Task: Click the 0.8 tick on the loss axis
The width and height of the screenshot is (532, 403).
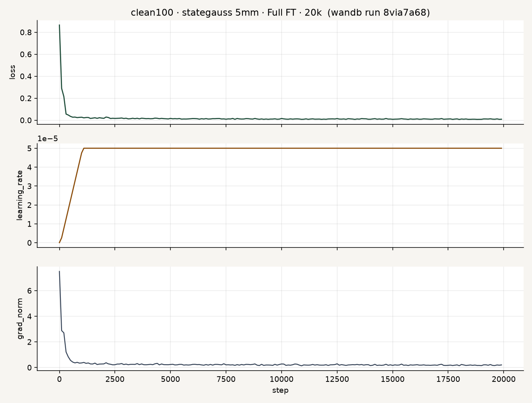Action: coord(26,32)
